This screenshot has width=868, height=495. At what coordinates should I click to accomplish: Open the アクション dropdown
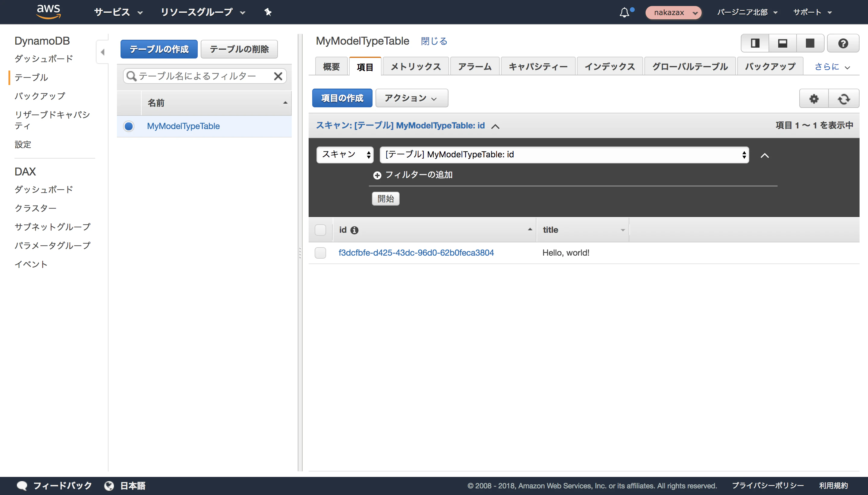(x=412, y=98)
